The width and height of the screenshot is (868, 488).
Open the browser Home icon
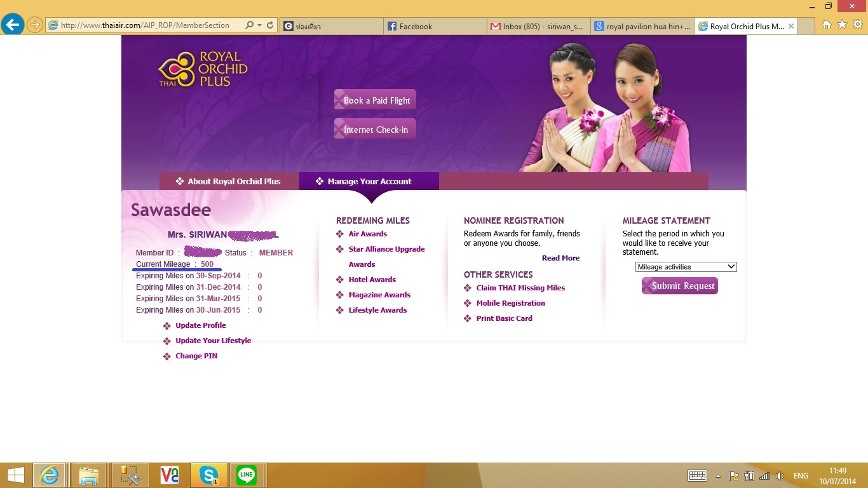tap(827, 25)
